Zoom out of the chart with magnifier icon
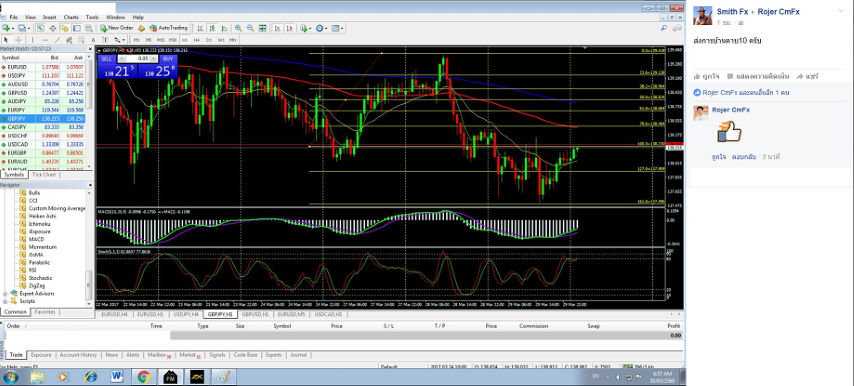Image resolution: width=854 pixels, height=386 pixels. tap(250, 28)
